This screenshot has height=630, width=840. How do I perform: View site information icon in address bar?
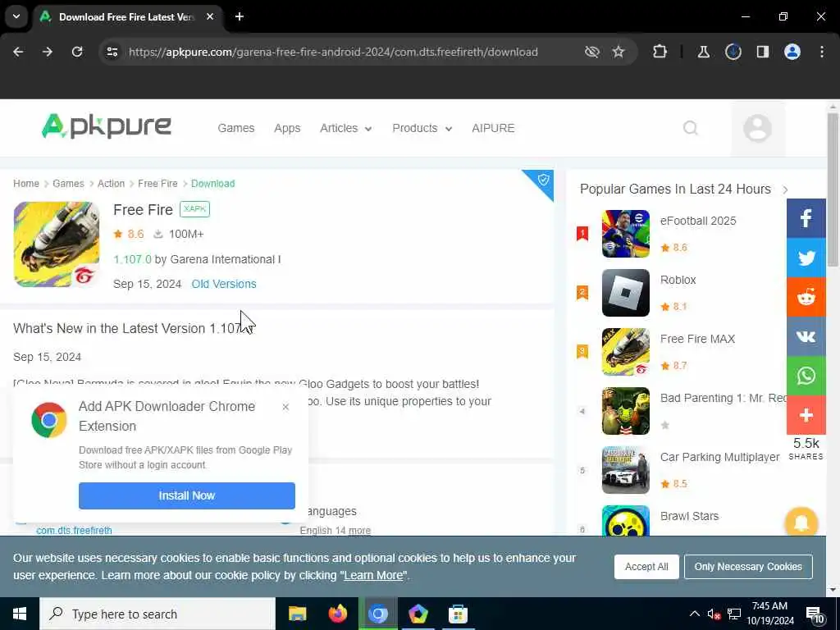pos(112,52)
